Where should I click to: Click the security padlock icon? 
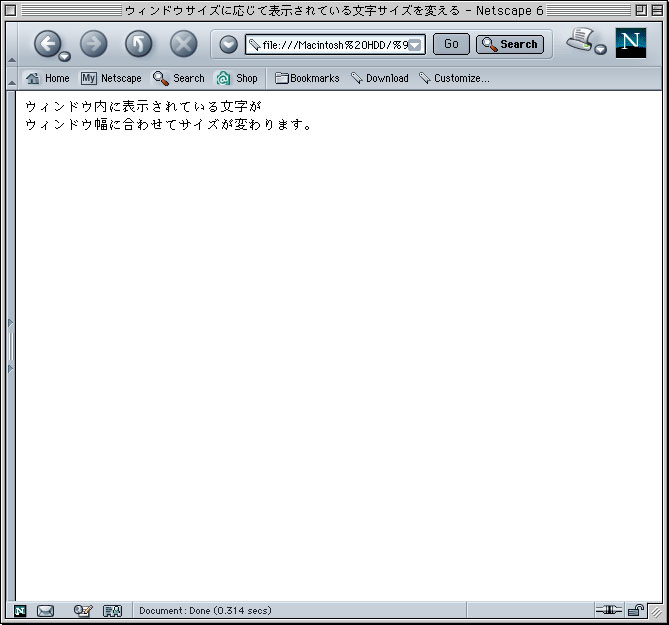[635, 610]
